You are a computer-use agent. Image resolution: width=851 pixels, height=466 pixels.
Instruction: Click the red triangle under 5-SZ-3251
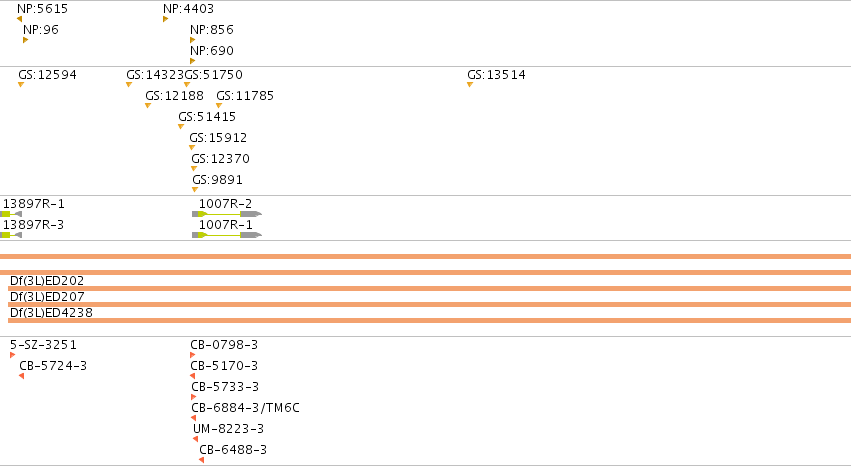tap(12, 355)
